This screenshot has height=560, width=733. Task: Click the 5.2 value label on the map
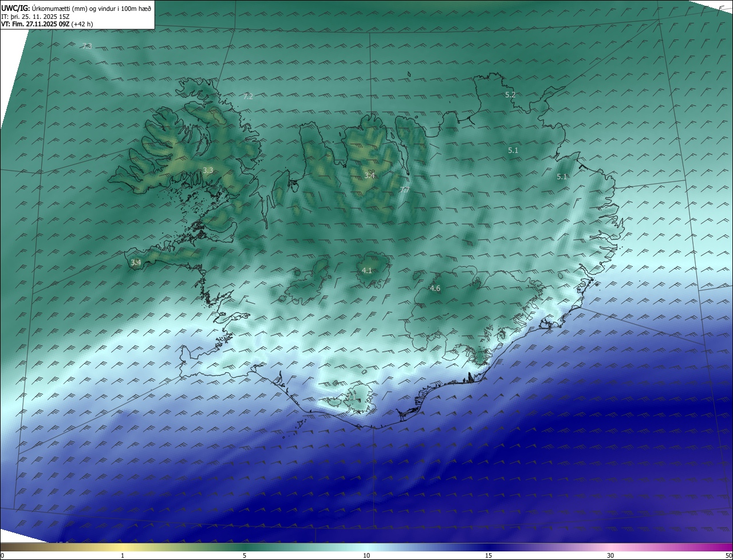(510, 95)
